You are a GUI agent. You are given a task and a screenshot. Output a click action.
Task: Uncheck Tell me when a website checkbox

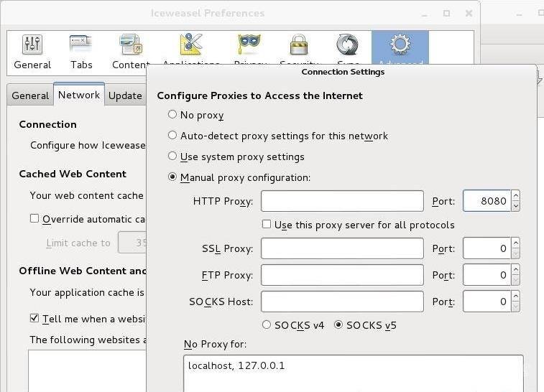pyautogui.click(x=34, y=318)
